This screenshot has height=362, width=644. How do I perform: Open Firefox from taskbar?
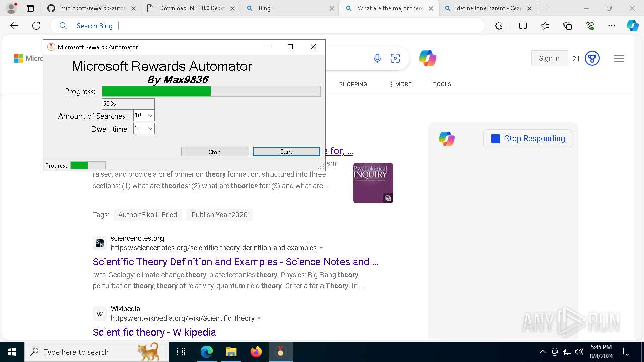point(256,352)
